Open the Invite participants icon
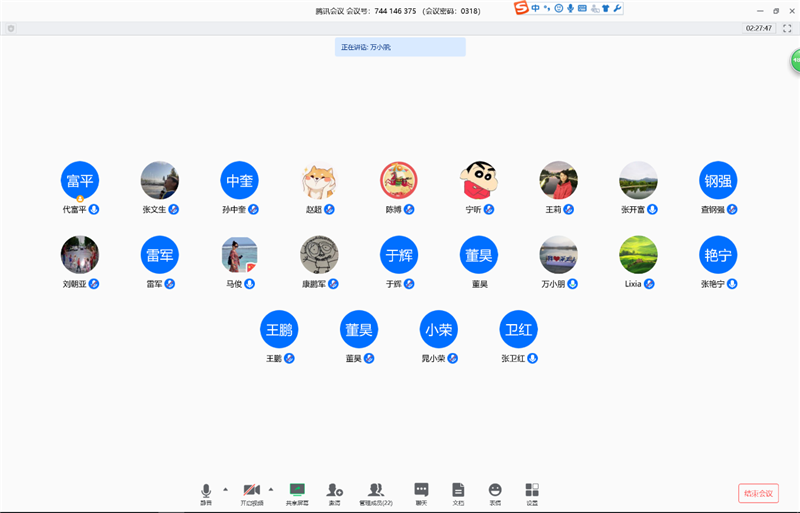Viewport: 800px width, 513px height. (334, 491)
